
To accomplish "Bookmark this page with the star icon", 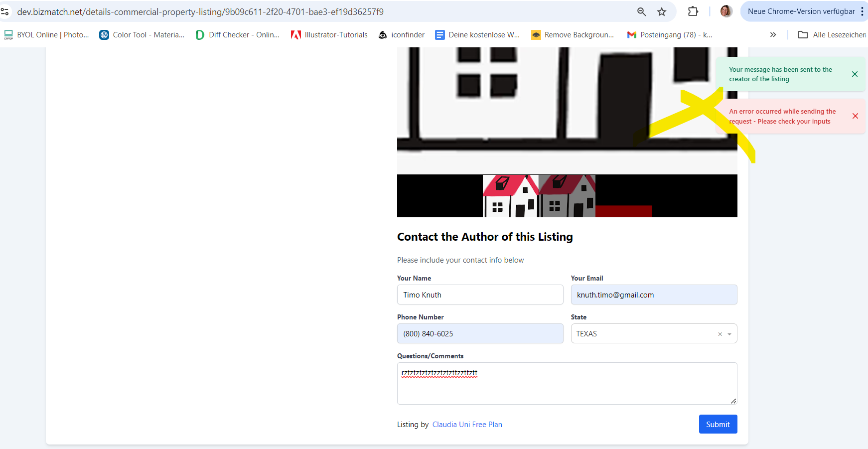I will click(x=661, y=11).
